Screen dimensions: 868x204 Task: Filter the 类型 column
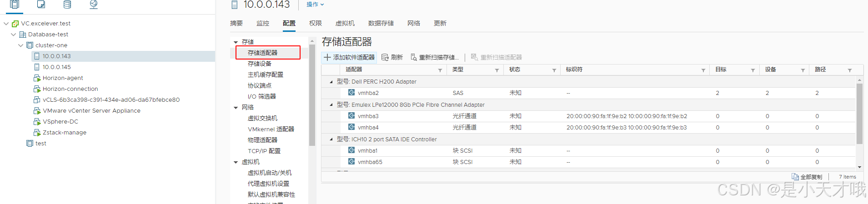click(x=497, y=70)
